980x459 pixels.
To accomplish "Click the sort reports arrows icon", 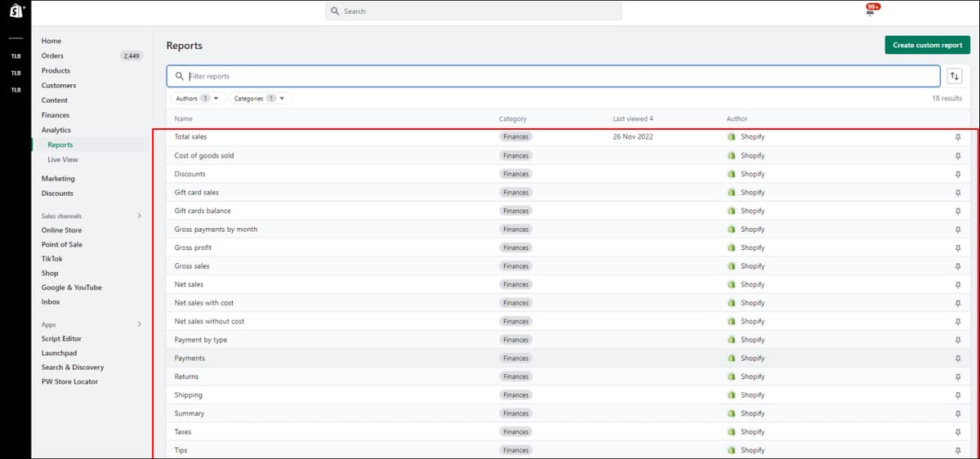I will click(x=954, y=76).
